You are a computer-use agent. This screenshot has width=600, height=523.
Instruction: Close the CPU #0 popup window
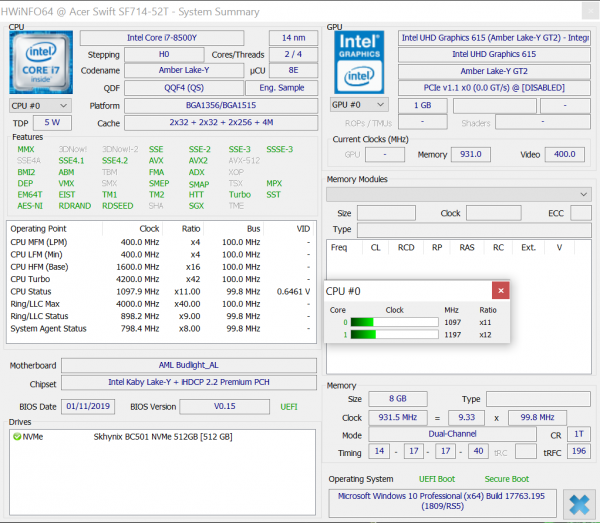(x=501, y=291)
